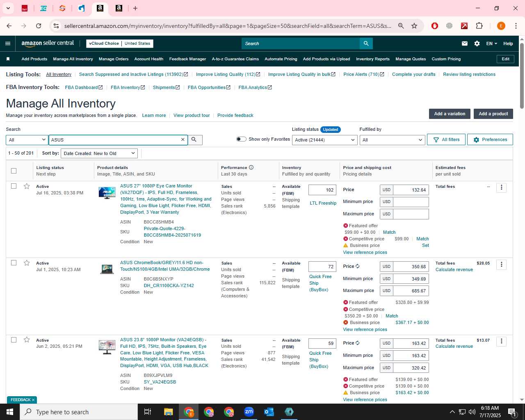Click ASUS 27" monitor price field 132.64

[411, 190]
